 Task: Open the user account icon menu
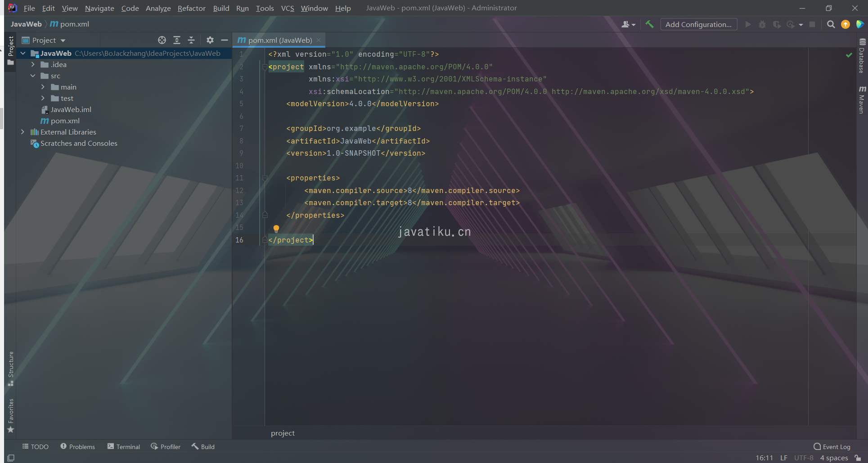pos(628,24)
